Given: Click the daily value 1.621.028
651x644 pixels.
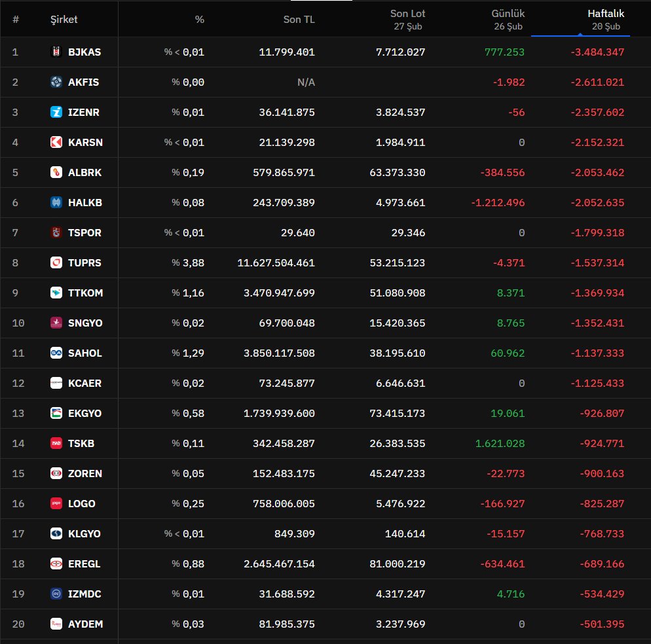Looking at the screenshot, I should 500,443.
